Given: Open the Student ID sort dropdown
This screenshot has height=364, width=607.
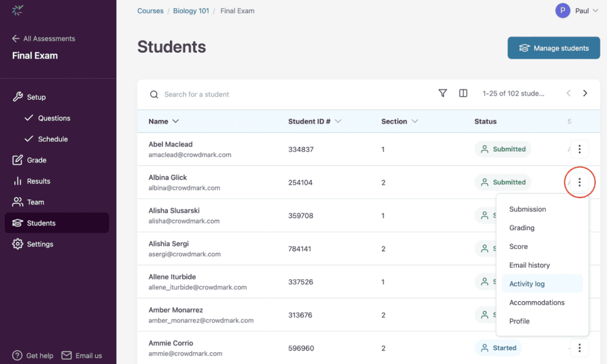Looking at the screenshot, I should click(x=338, y=121).
